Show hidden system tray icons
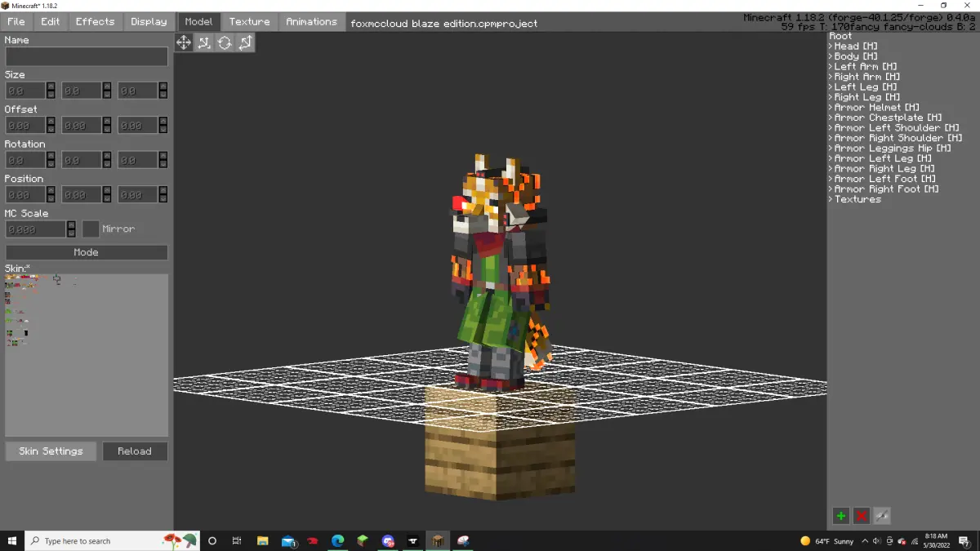980x551 pixels. pos(865,540)
